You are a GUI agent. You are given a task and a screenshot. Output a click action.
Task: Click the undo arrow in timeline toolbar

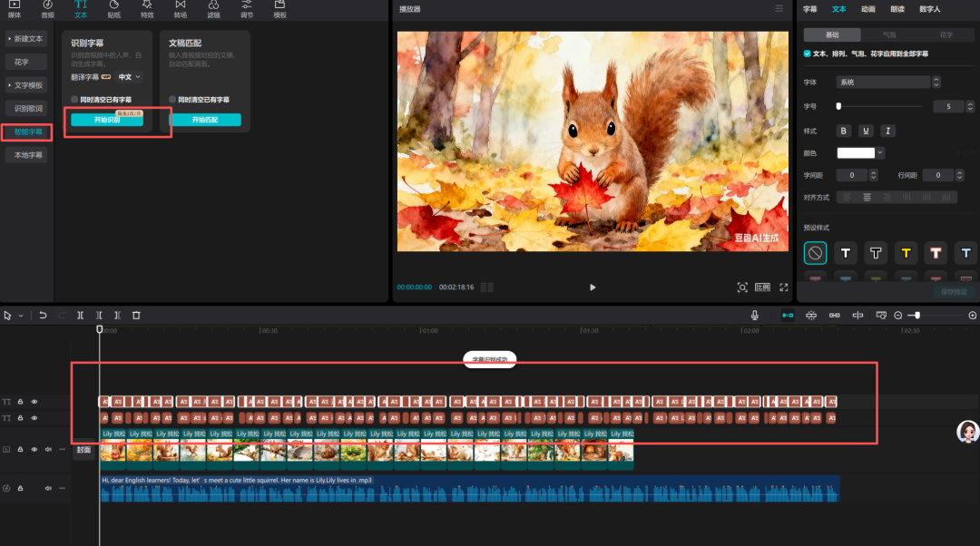click(43, 316)
